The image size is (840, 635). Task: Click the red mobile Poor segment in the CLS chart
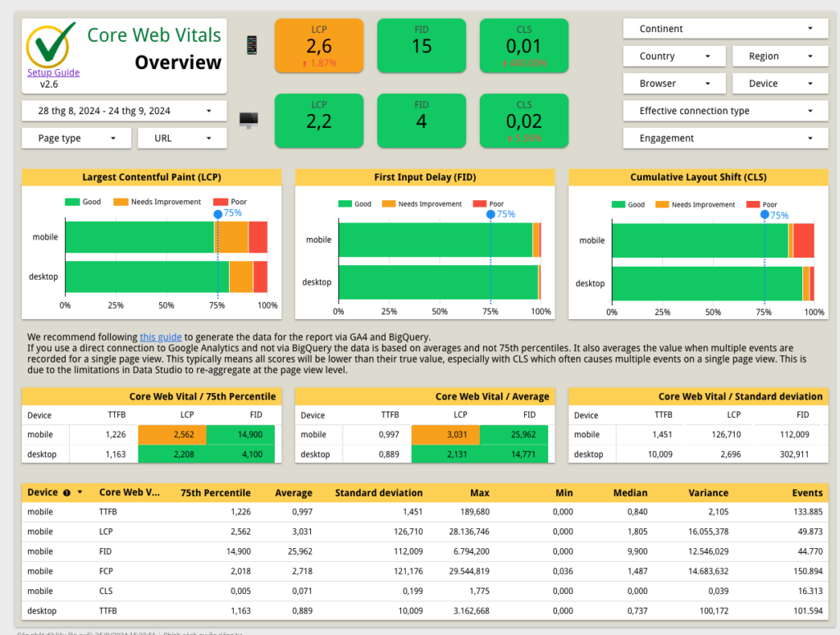pos(804,240)
